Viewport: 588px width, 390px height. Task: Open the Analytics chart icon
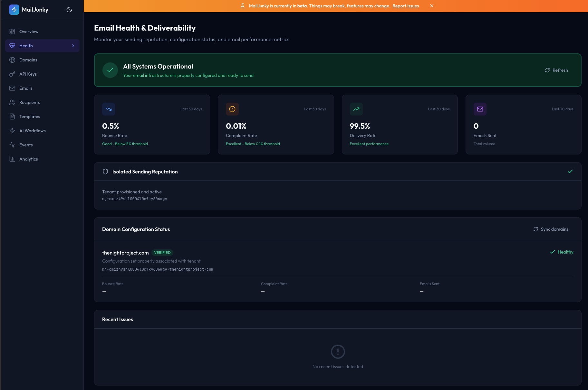pyautogui.click(x=12, y=159)
